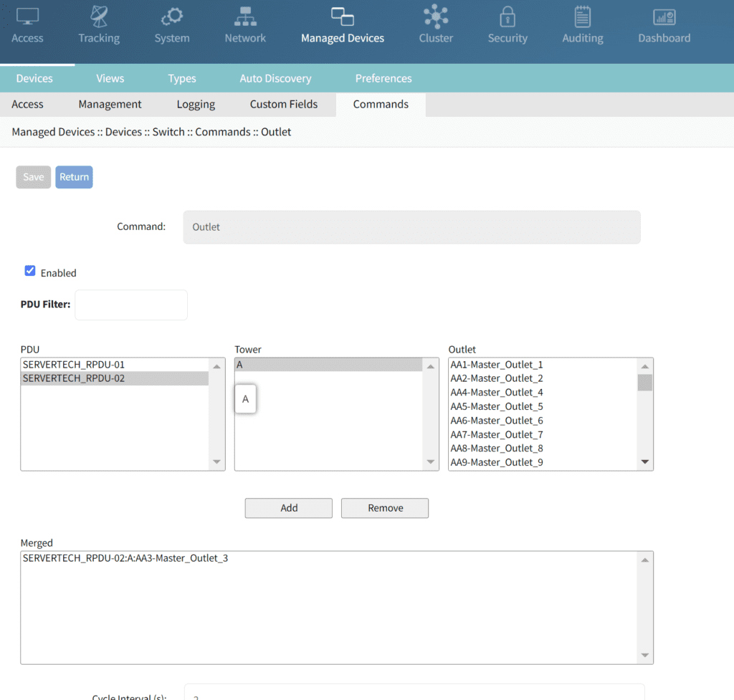Image resolution: width=734 pixels, height=700 pixels.
Task: Open the Auditing clipboard icon
Action: click(x=582, y=16)
